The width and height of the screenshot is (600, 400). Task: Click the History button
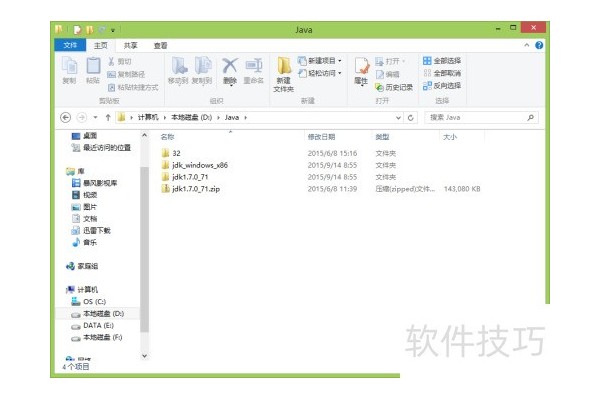click(x=394, y=87)
